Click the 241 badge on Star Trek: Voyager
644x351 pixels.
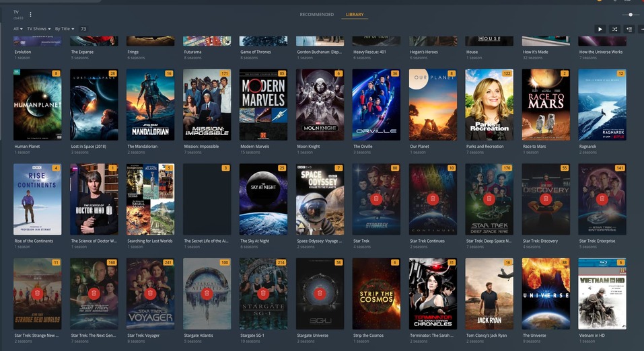(168, 262)
